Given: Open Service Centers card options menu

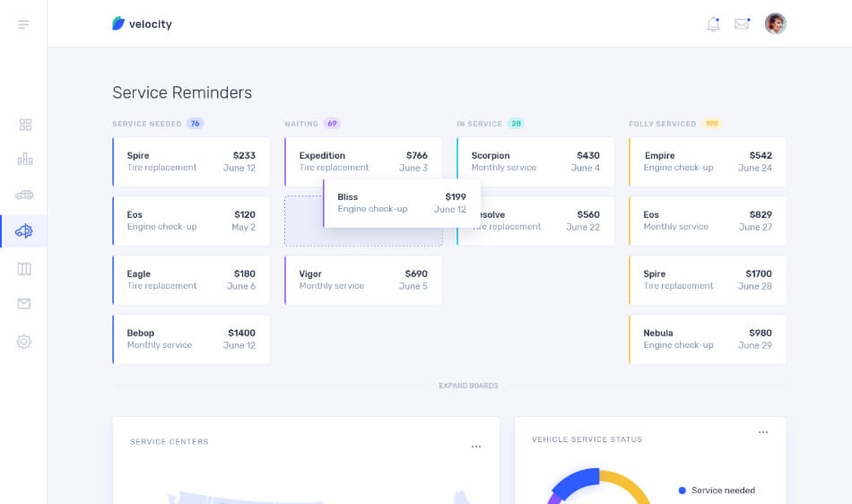Looking at the screenshot, I should [476, 446].
